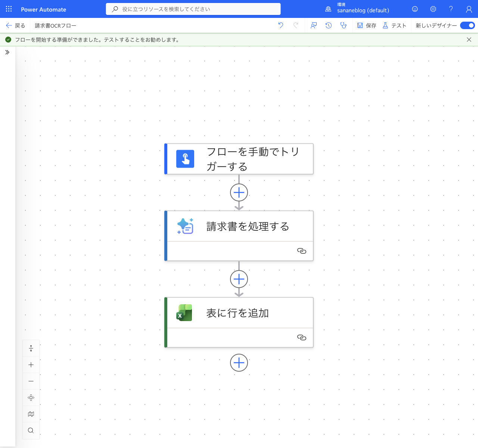Focus the resource search box

click(193, 9)
